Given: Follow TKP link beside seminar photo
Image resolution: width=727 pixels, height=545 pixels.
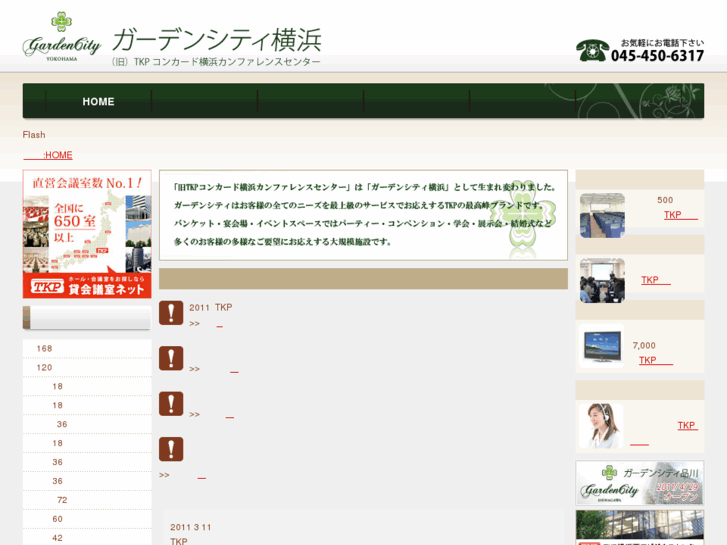Looking at the screenshot, I should point(656,280).
